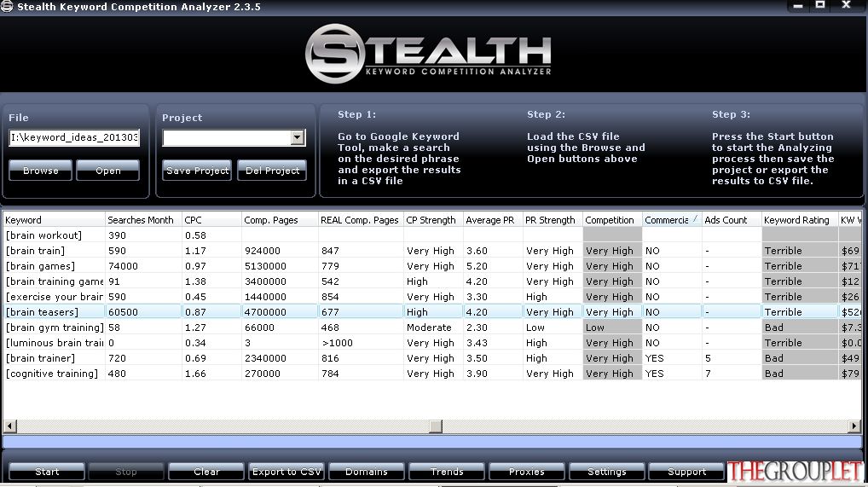
Task: Sort by PR Strength column
Action: [553, 220]
